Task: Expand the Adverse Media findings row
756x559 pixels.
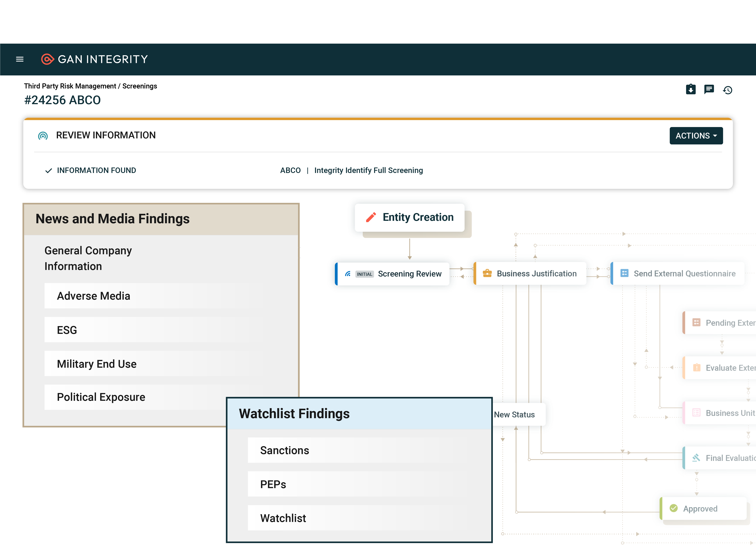Action: (93, 295)
